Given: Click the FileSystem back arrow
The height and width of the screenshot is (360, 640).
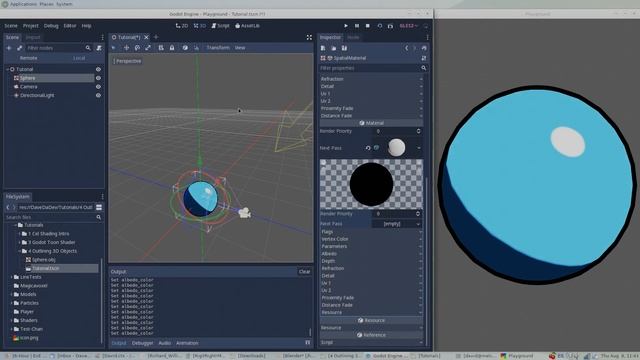Looking at the screenshot, I should tap(7, 207).
